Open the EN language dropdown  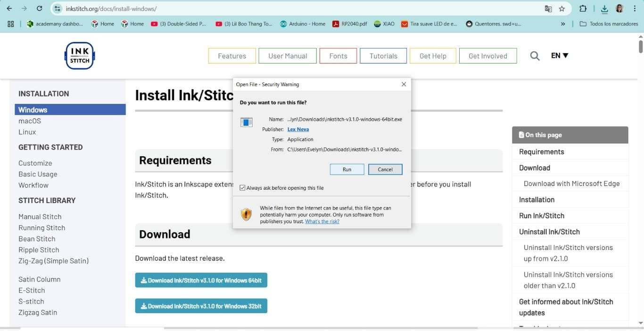(x=560, y=56)
